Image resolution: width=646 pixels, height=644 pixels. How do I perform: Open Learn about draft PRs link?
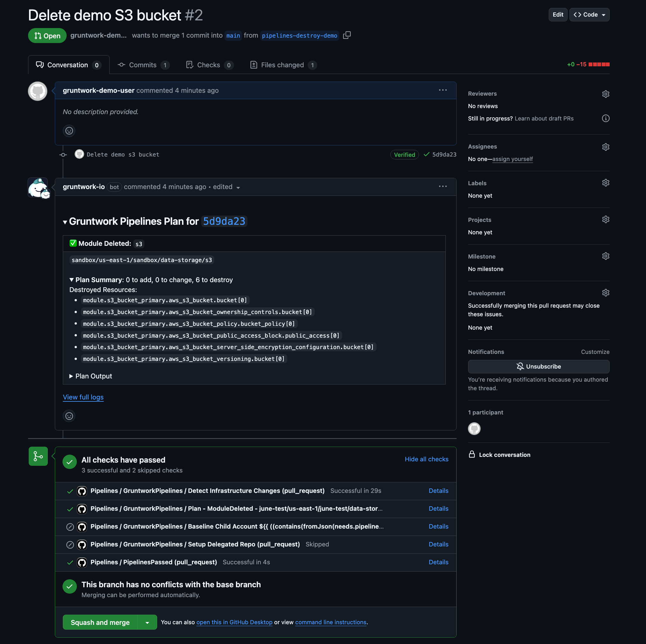544,118
